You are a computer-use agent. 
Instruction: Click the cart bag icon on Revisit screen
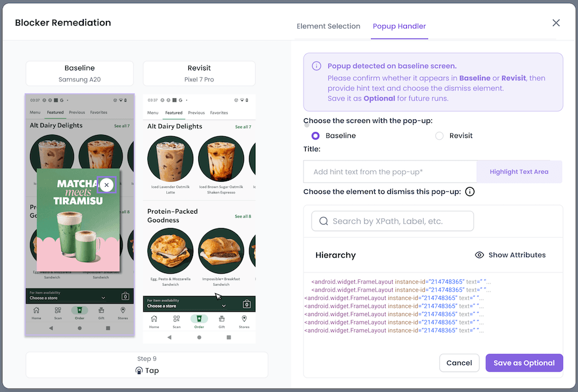click(247, 304)
